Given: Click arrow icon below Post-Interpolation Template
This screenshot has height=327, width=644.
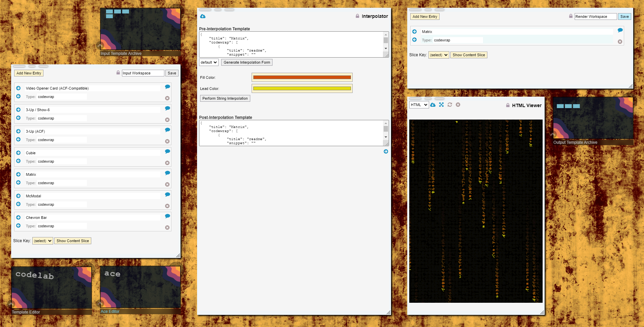Looking at the screenshot, I should tap(386, 152).
